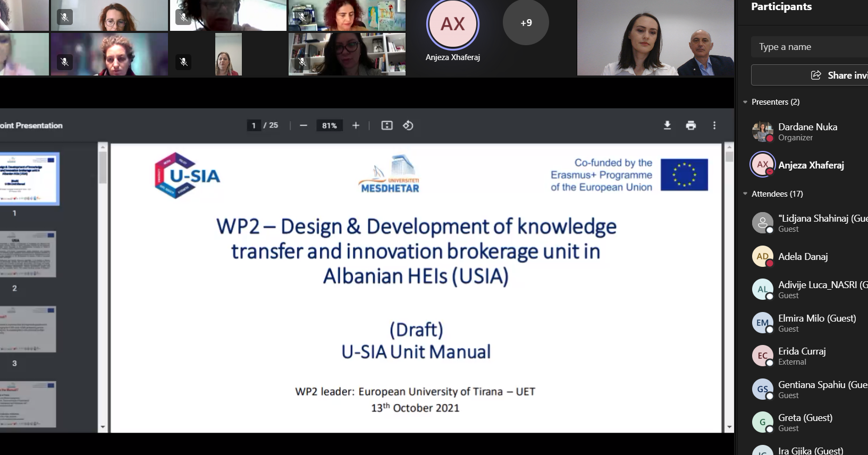This screenshot has height=455, width=868.
Task: Click Adela Danaj's AD avatar
Action: click(762, 256)
